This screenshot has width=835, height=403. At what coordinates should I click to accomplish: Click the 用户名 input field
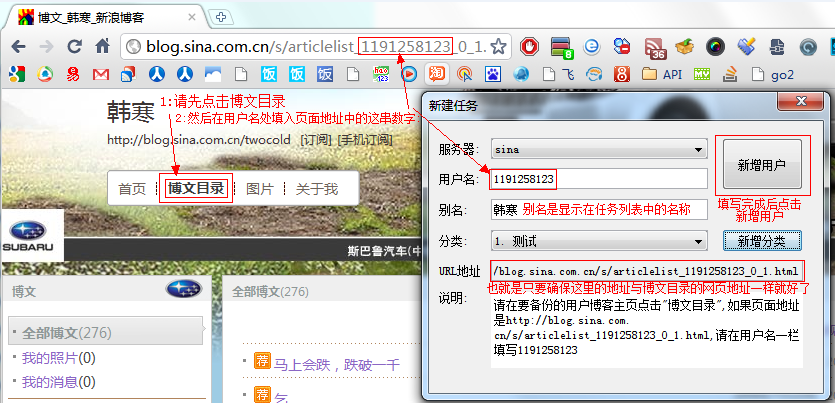tap(600, 179)
